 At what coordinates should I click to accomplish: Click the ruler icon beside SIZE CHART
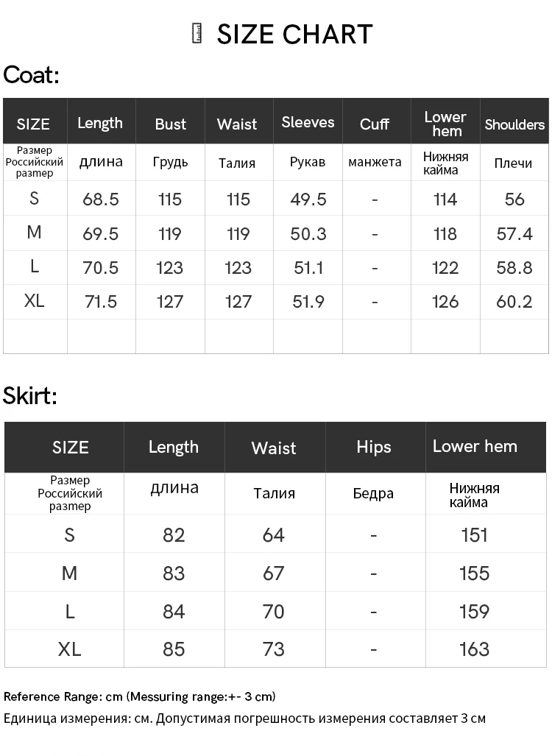point(197,34)
